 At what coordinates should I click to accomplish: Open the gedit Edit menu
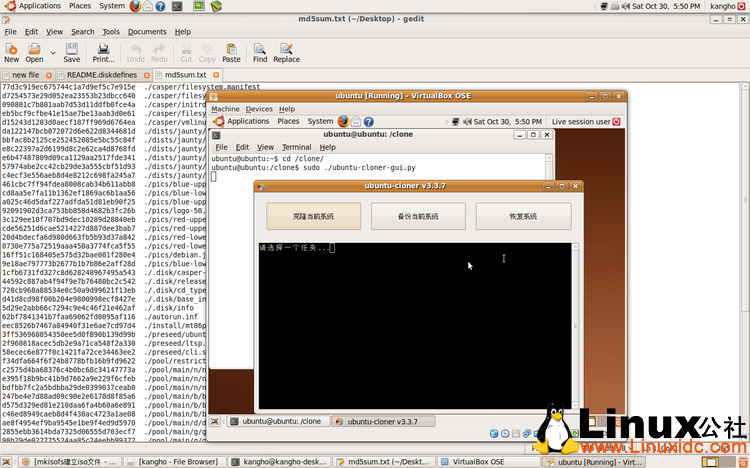tap(31, 32)
